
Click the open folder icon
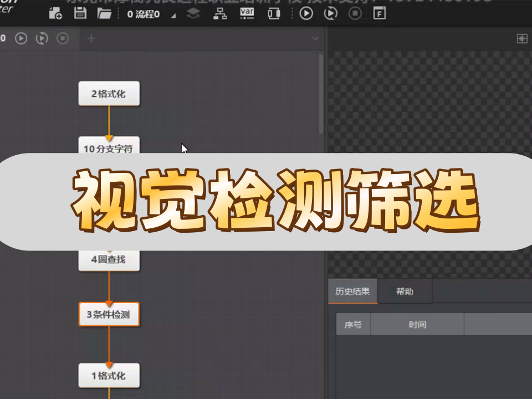pos(104,14)
